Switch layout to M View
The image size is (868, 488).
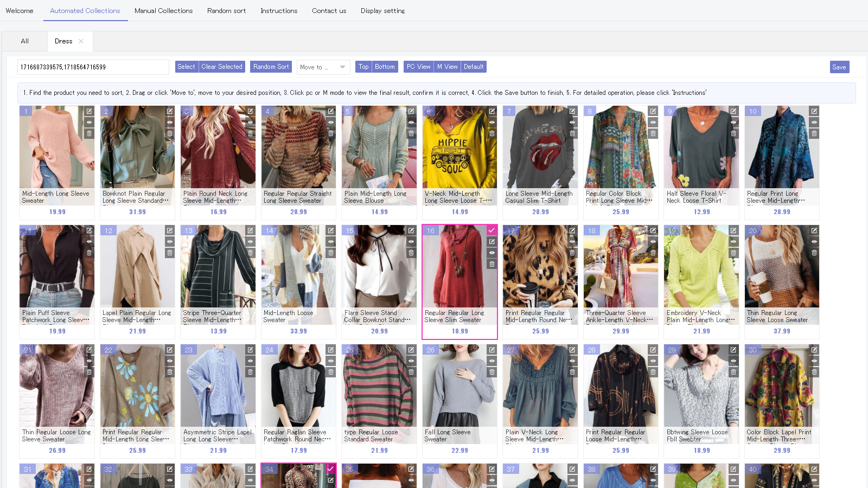pos(447,67)
